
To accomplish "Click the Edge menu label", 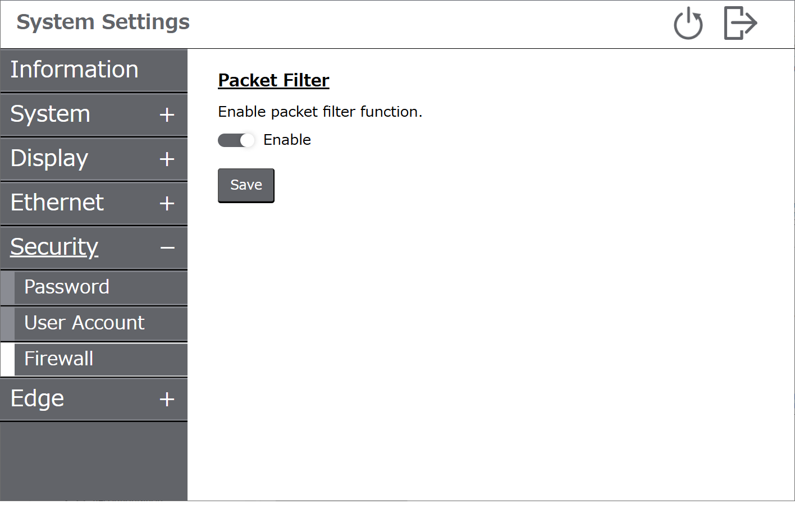I will 37,399.
